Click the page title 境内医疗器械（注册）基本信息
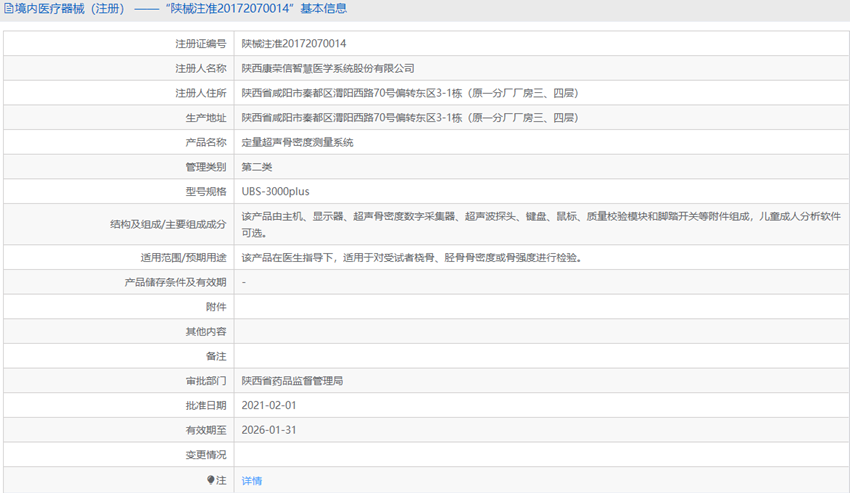 coord(180,9)
